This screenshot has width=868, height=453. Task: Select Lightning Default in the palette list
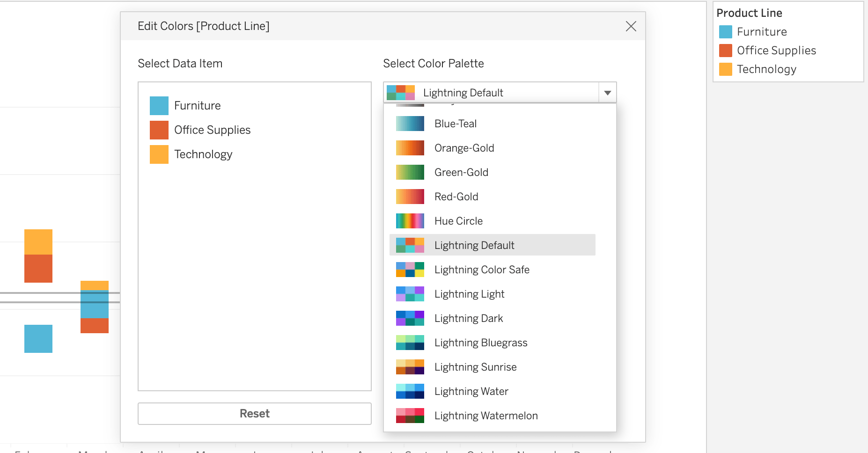coord(493,245)
